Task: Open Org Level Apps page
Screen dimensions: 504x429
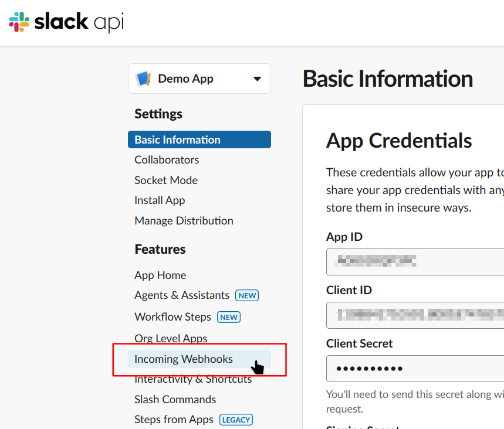Action: 171,339
